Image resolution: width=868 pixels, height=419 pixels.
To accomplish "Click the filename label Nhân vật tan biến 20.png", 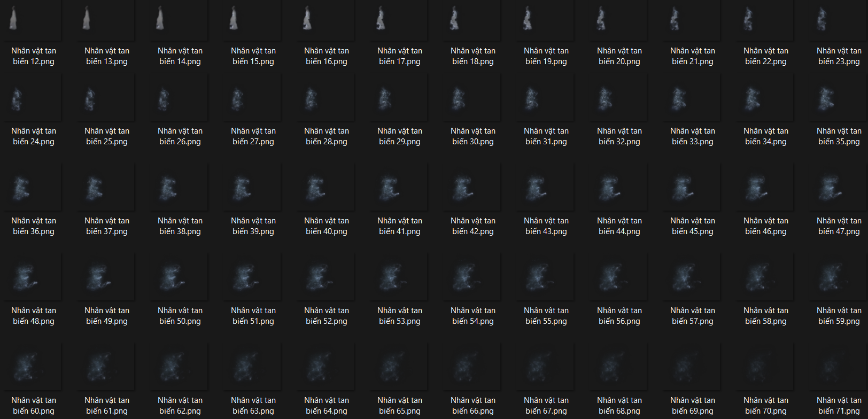I will [x=619, y=56].
